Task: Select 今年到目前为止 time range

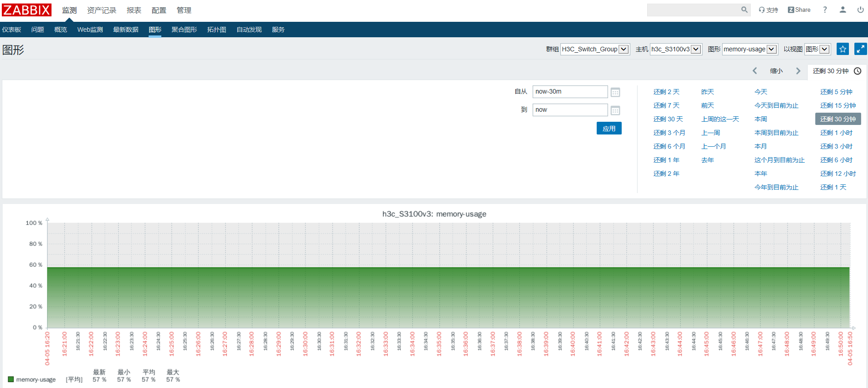Action: point(776,187)
